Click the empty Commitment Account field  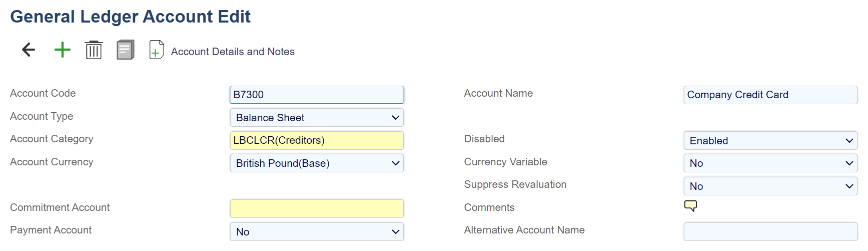pos(317,208)
